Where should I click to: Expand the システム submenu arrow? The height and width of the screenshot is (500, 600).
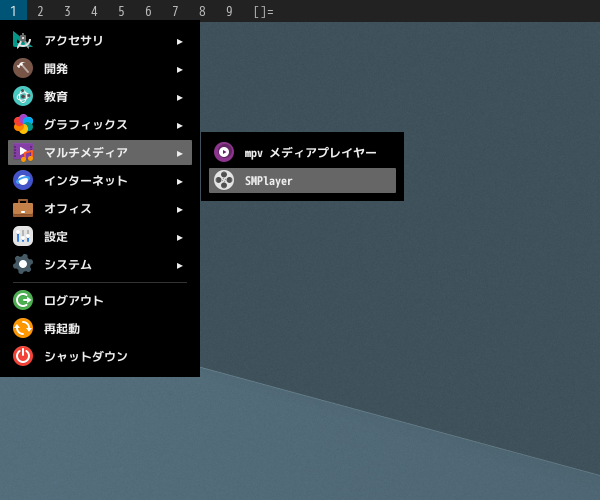179,265
